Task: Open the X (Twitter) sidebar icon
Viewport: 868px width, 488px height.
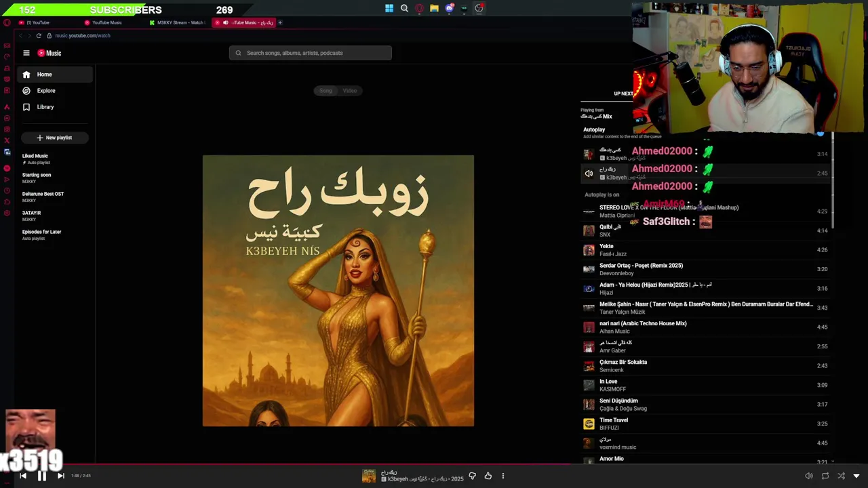Action: tap(7, 141)
